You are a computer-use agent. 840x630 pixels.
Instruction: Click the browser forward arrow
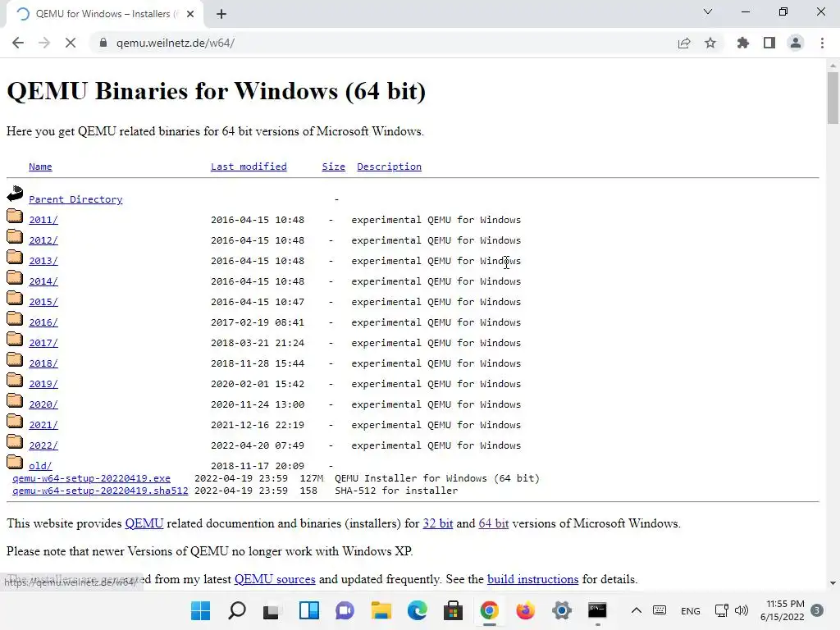pos(44,43)
